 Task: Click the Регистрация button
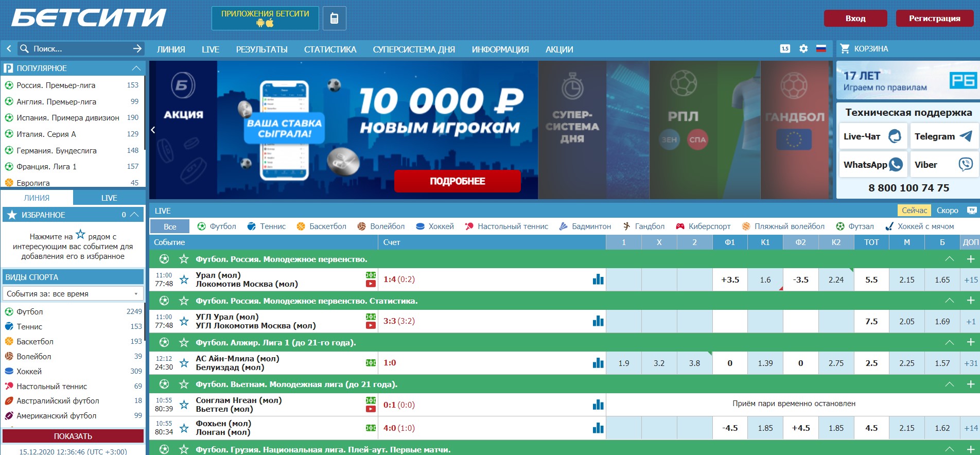coord(934,19)
